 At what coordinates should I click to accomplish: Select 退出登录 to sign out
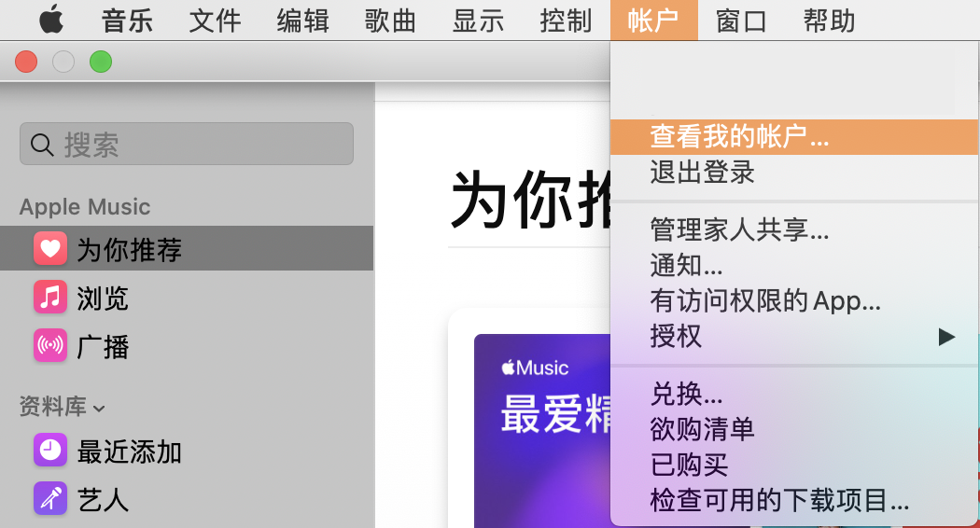tap(794, 173)
